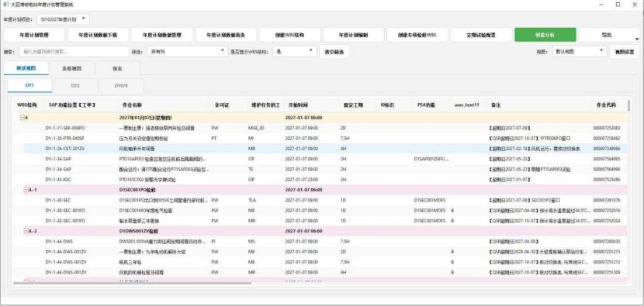The width and height of the screenshot is (644, 306).
Task: Switch to the 报表 tab
Action: 117,68
